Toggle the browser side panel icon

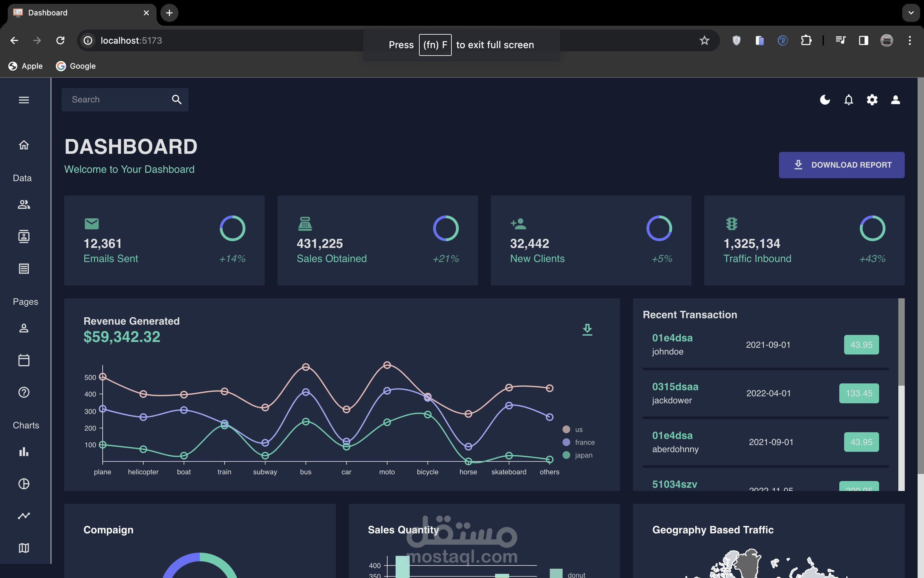pos(863,40)
